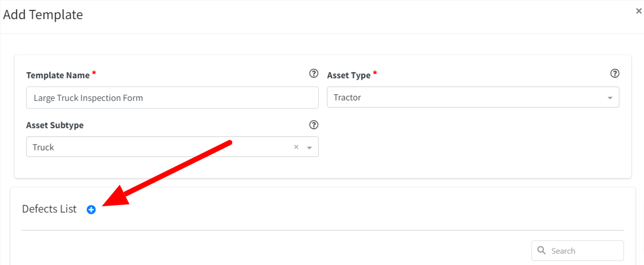Click the Defects List heading
644x265 pixels.
click(49, 209)
